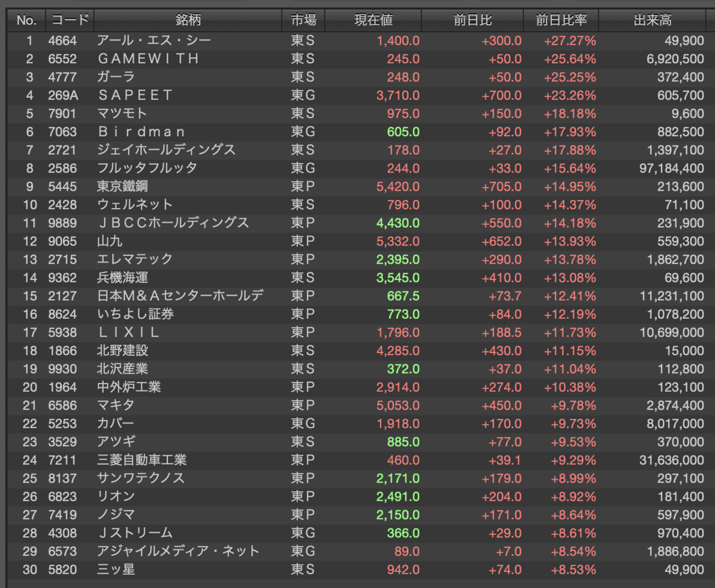This screenshot has height=588, width=715.
Task: Click the ノジマ stock name
Action: click(x=116, y=515)
